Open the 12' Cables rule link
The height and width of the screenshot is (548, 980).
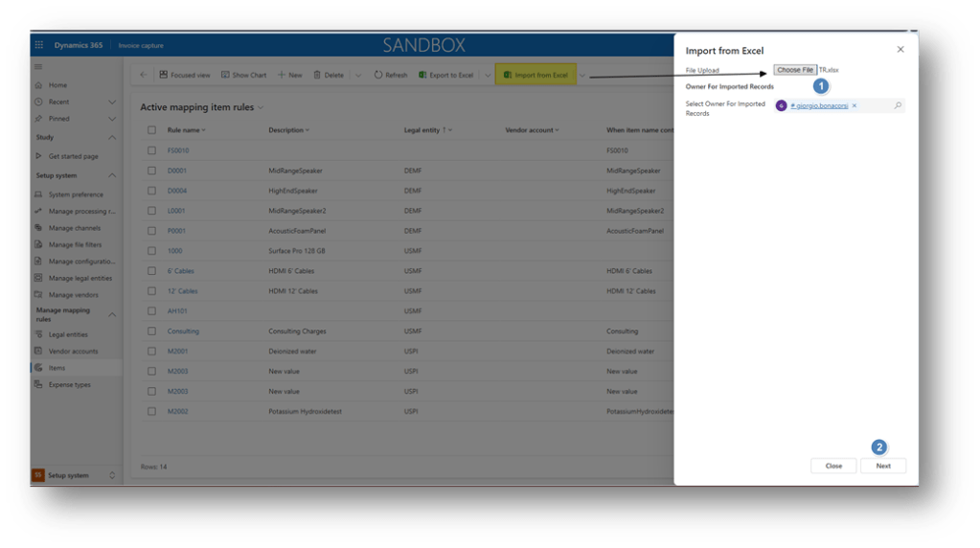183,291
